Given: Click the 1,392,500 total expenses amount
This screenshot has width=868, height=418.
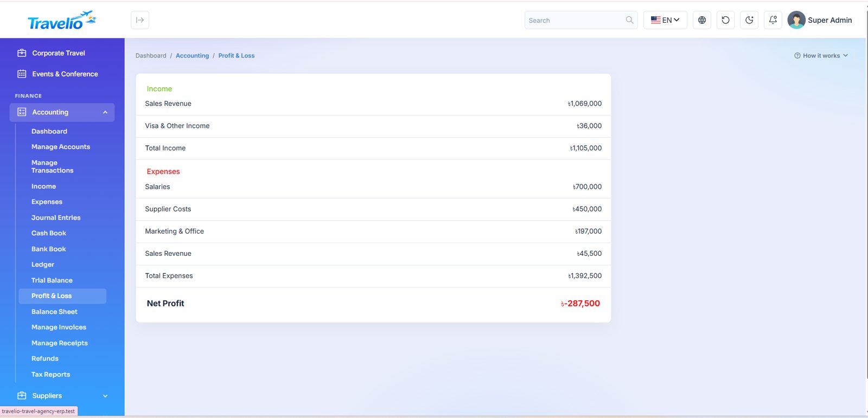Looking at the screenshot, I should click(x=585, y=275).
